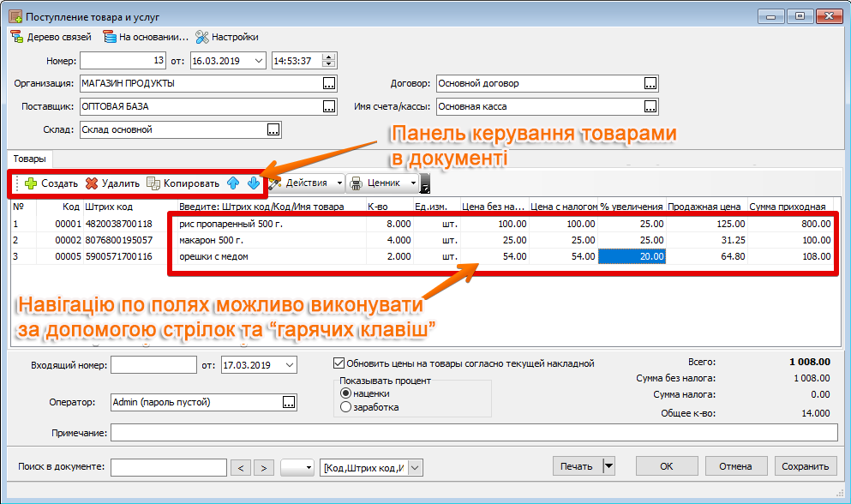Click the OK button

(667, 466)
